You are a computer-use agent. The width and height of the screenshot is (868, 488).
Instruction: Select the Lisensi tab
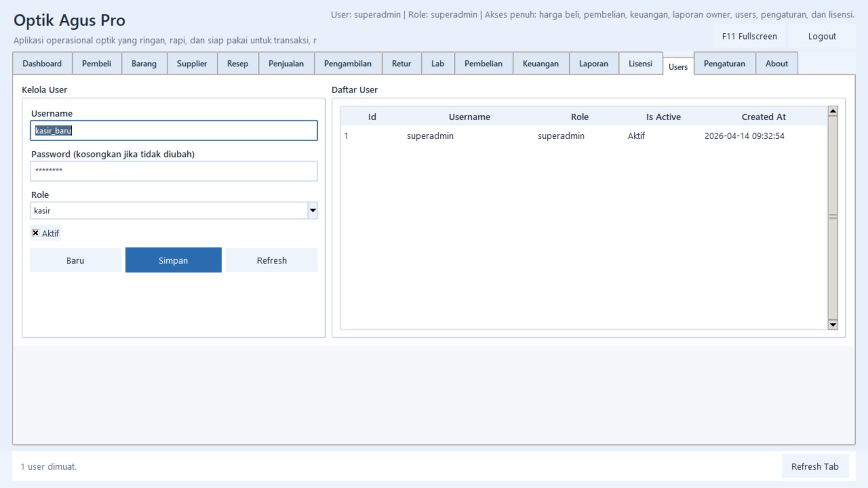tap(640, 64)
